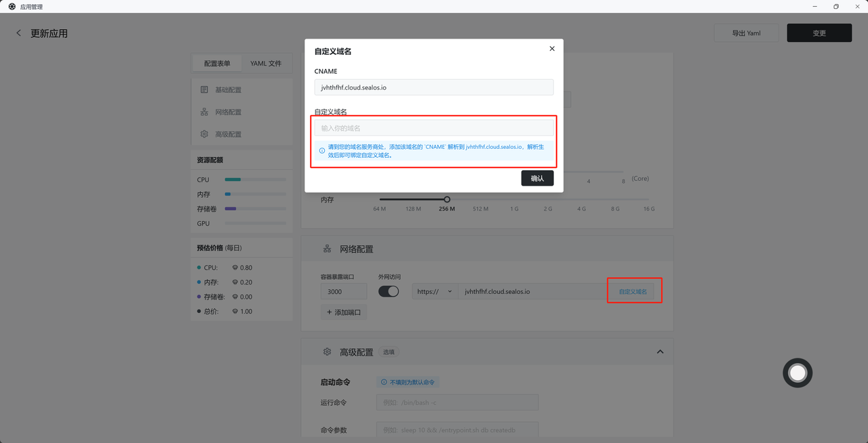Screen dimensions: 868x443
Task: Toggle the 外网访问 switch off
Action: pyautogui.click(x=389, y=291)
